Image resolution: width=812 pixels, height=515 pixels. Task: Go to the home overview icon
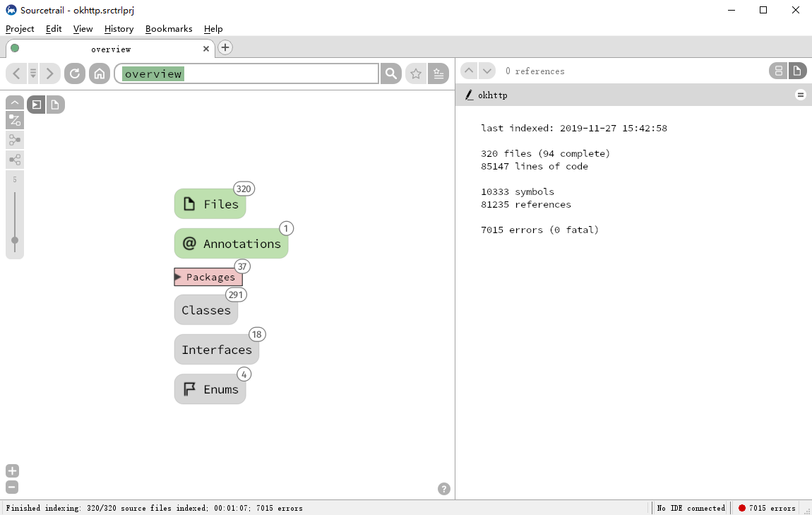pos(100,73)
